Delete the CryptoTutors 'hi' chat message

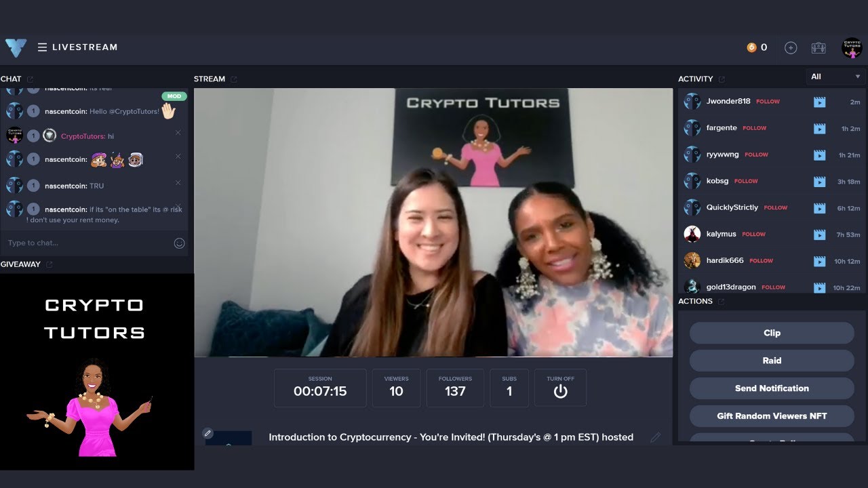[x=178, y=133]
